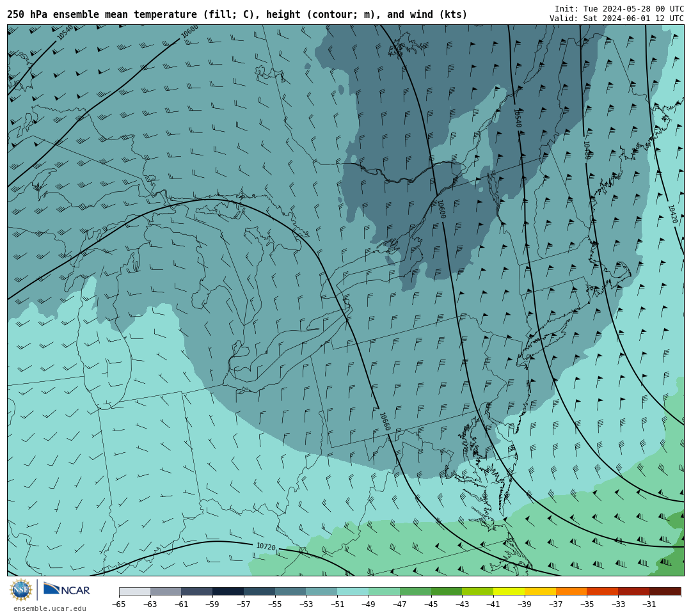
Task: Pick the orange swatch between -37 and -35
Action: (571, 592)
